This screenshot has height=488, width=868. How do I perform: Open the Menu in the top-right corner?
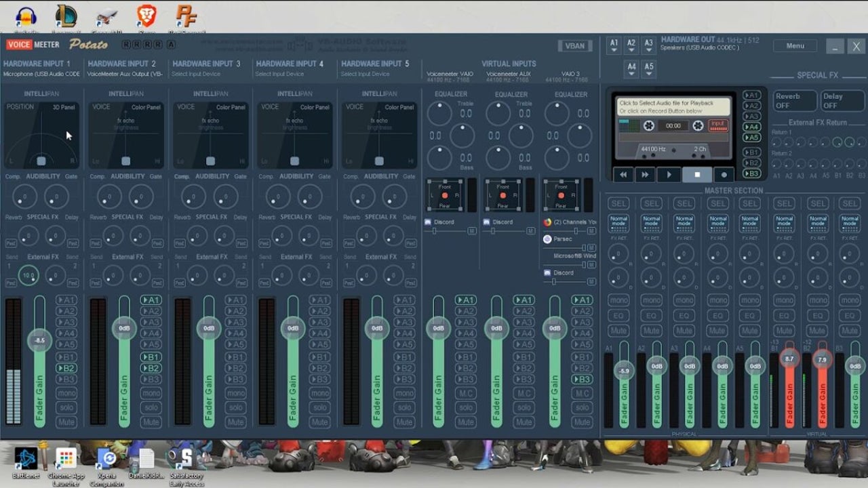[x=795, y=45]
